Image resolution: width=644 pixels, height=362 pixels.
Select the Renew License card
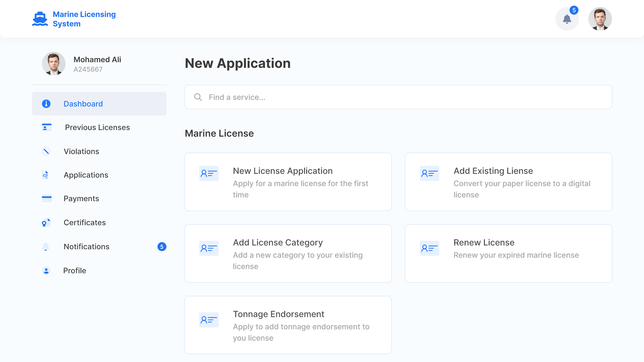(508, 253)
